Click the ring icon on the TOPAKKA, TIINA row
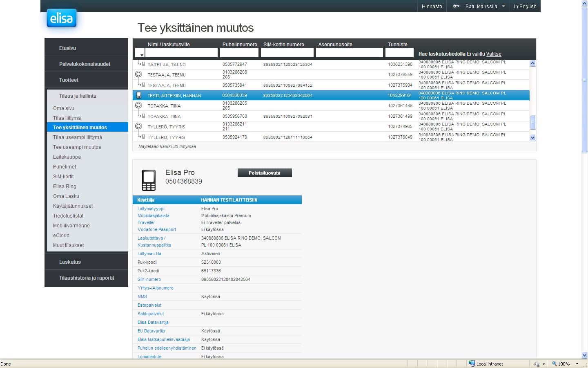The height and width of the screenshot is (368, 588). coord(138,105)
